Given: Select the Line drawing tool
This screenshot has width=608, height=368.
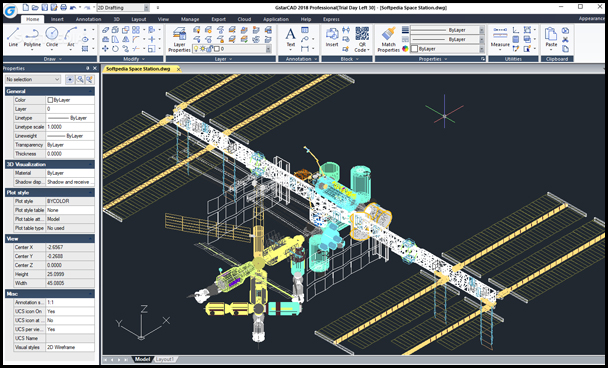Looking at the screenshot, I should coord(13,37).
